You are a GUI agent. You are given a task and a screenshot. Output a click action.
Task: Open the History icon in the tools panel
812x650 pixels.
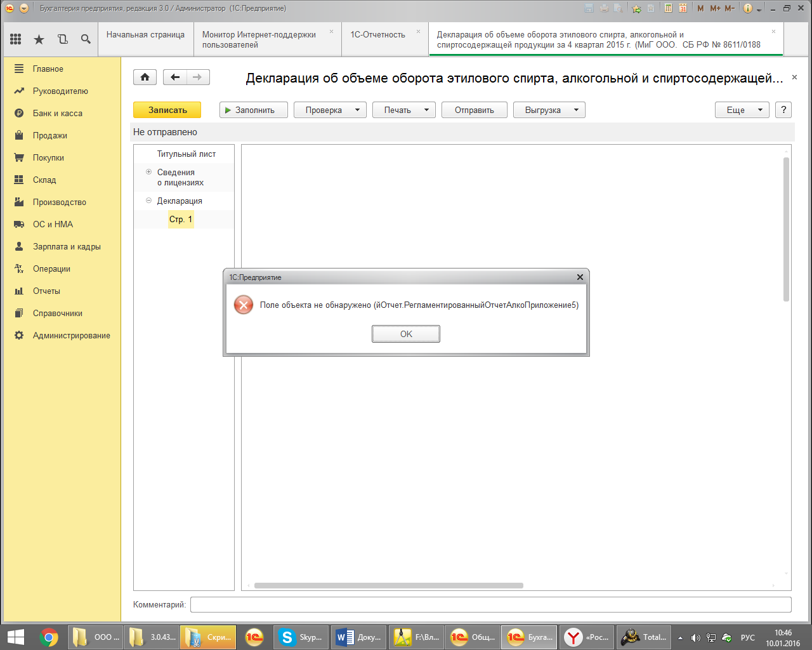62,39
